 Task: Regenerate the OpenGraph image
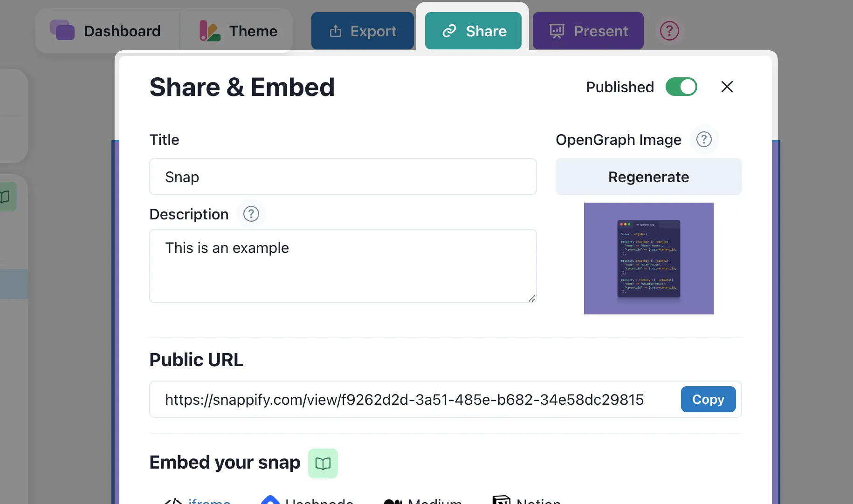pos(649,177)
